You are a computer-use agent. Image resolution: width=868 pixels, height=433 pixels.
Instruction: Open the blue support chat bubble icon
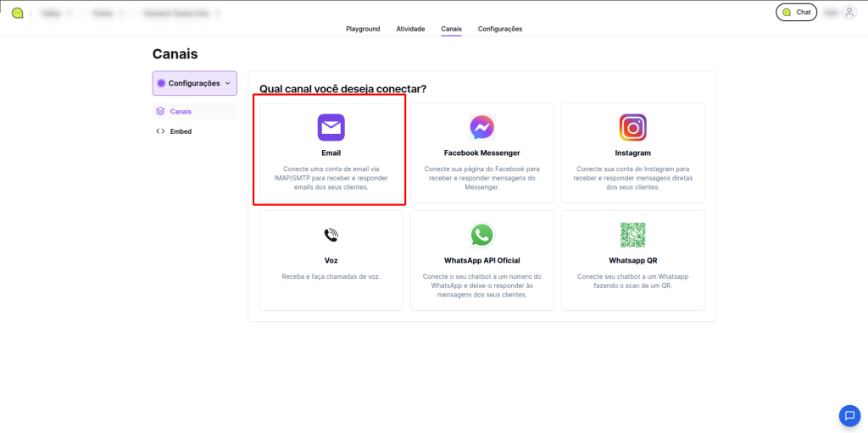click(849, 415)
